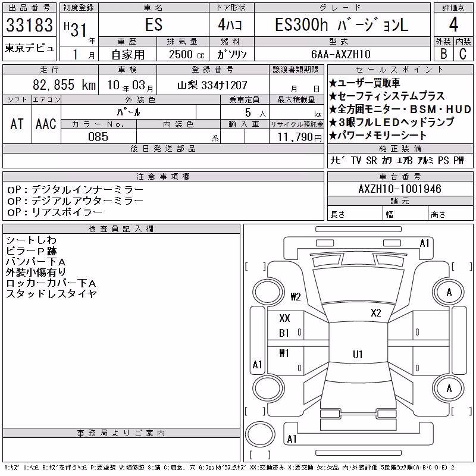The width and height of the screenshot is (476, 476).
Task: Click the A1 mark on the side sill
Action: coord(257,364)
